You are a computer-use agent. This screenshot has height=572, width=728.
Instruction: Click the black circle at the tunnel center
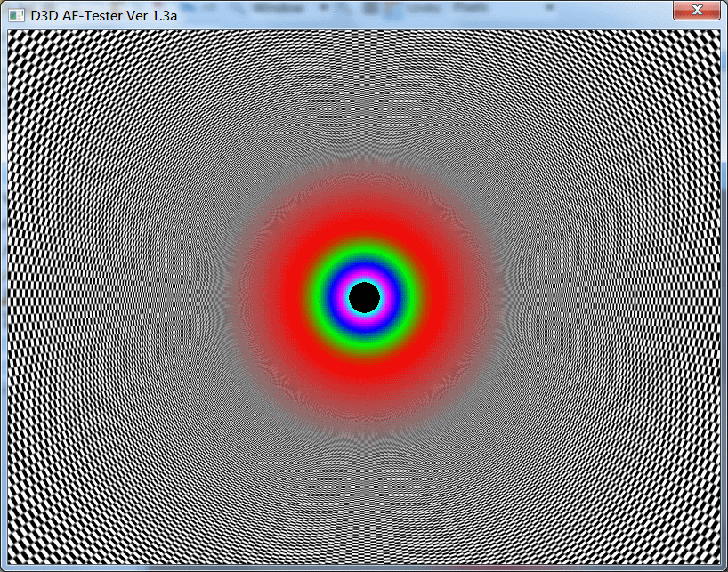click(x=364, y=297)
